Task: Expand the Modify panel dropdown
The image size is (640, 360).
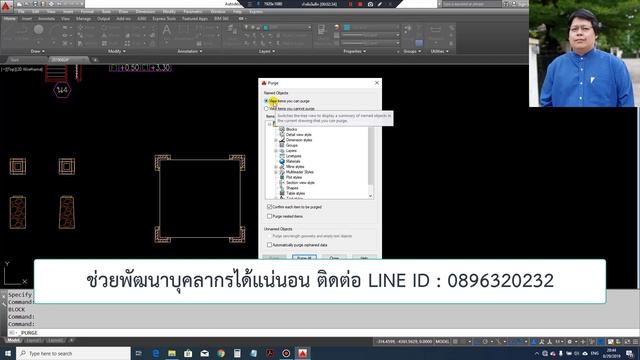Action: [117, 51]
